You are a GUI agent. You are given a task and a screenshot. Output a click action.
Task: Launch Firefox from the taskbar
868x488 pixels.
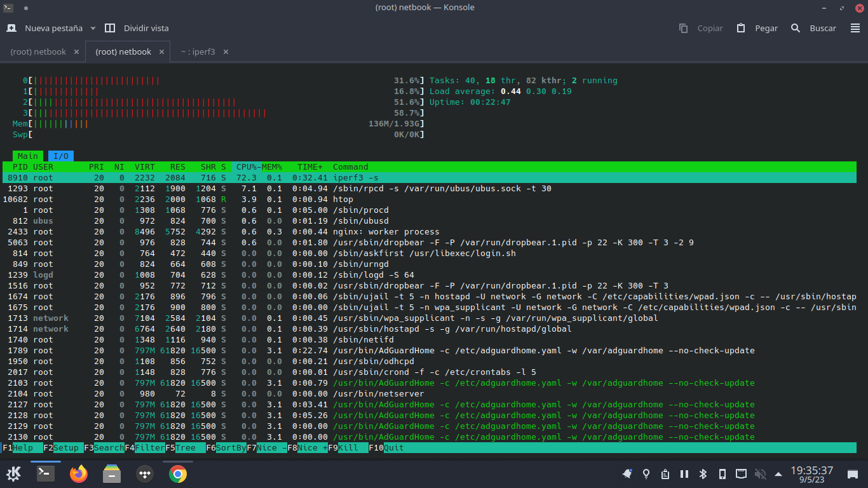pos(79,474)
